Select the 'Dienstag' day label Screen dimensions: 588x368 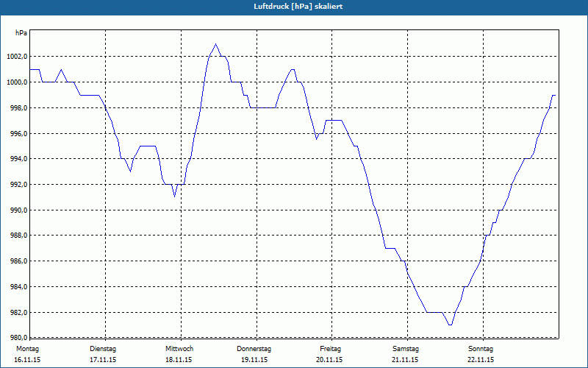click(x=103, y=349)
